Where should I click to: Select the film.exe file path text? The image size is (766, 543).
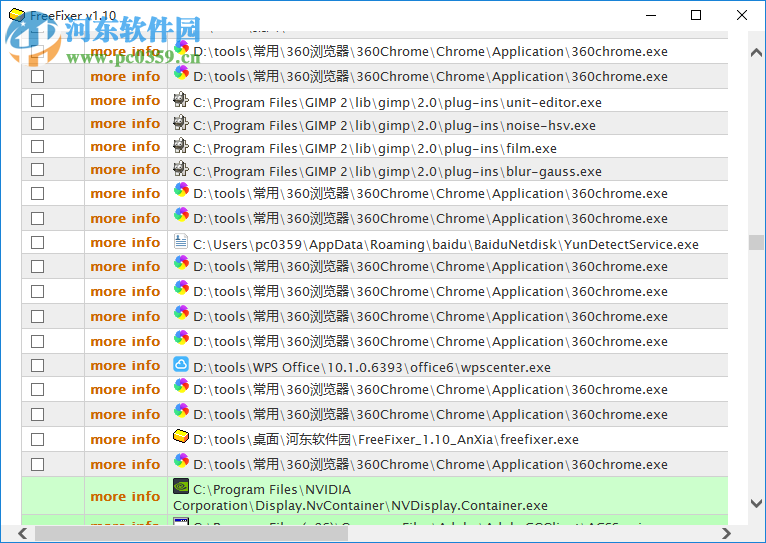point(375,148)
